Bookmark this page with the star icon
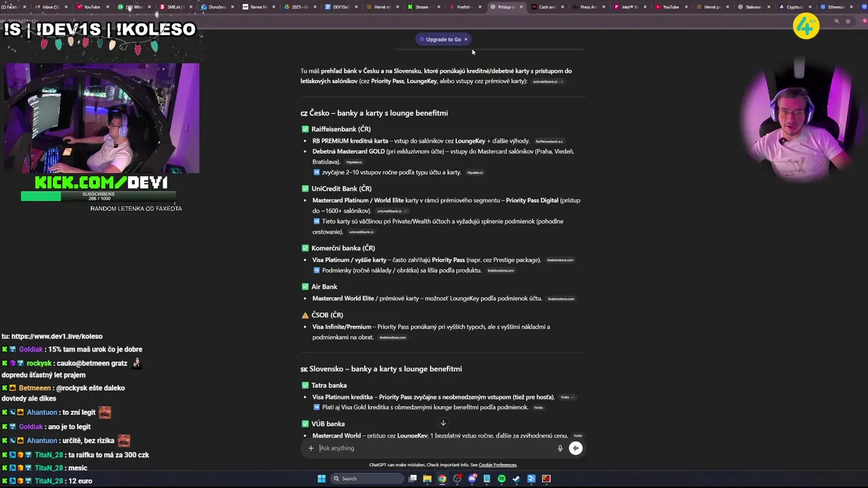Screen dimensions: 868x488 848,21
